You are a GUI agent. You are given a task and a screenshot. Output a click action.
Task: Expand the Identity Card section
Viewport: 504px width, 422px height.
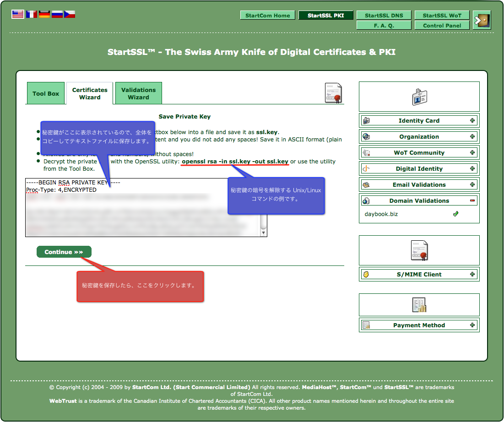point(472,120)
